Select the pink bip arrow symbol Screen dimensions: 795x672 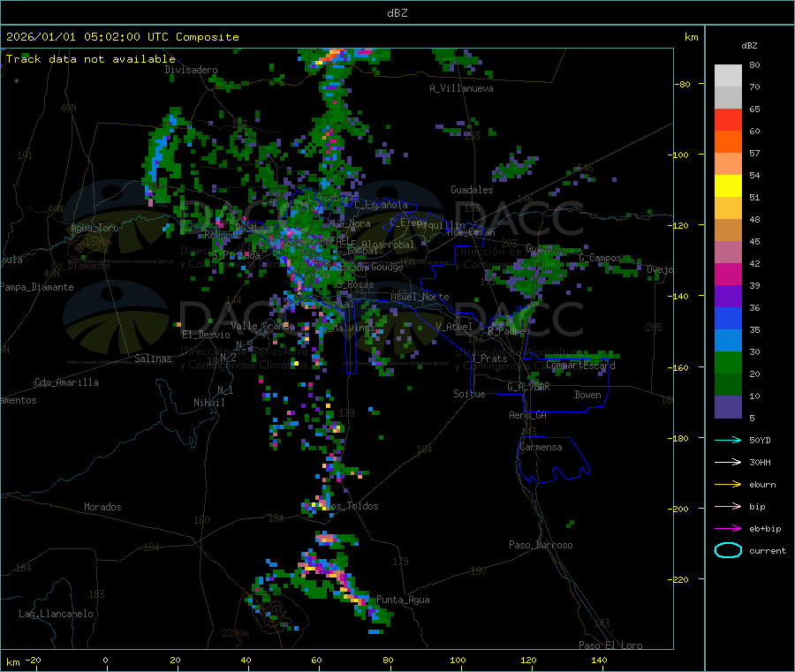(x=728, y=506)
